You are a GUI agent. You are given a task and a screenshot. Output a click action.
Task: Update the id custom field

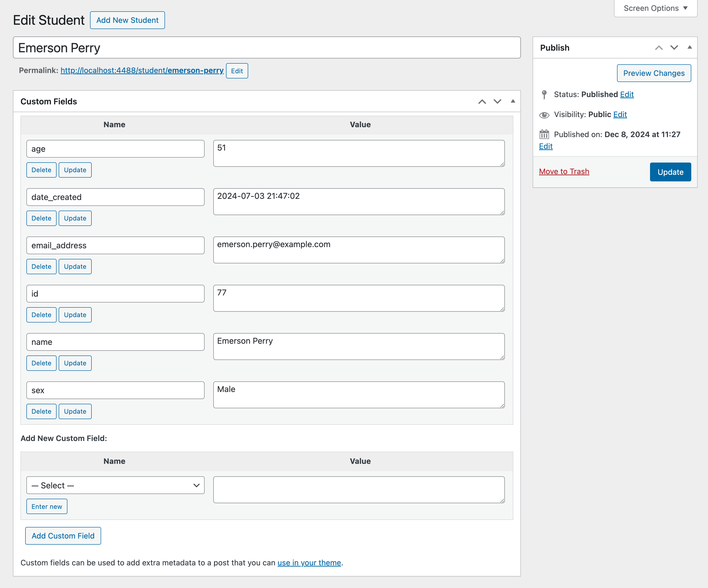pos(75,315)
